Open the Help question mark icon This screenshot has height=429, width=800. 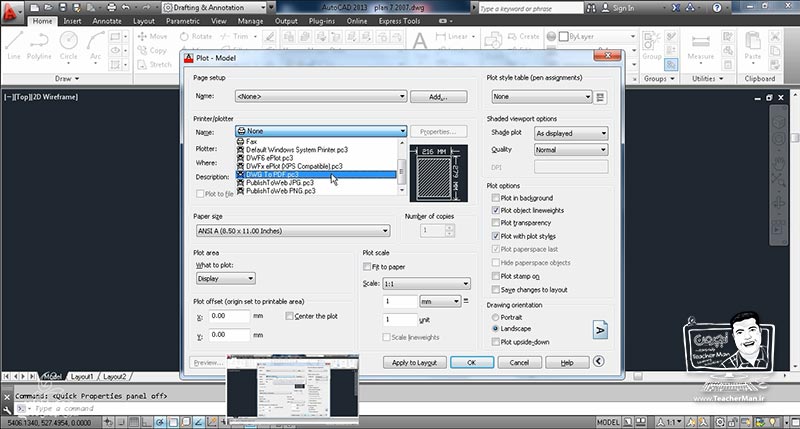(717, 8)
